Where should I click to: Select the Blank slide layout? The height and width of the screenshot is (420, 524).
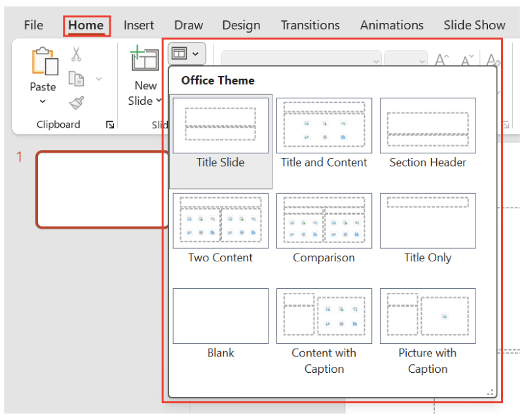221,315
